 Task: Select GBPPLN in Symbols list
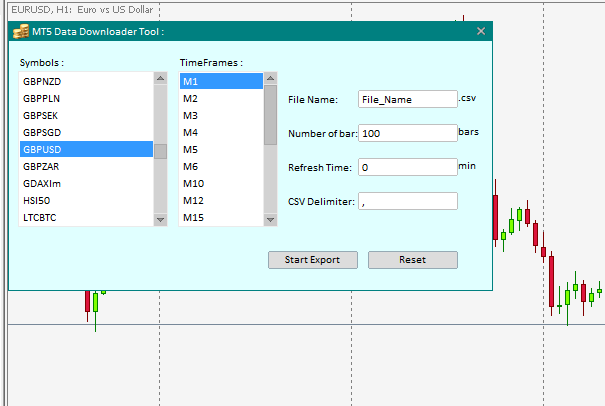86,98
